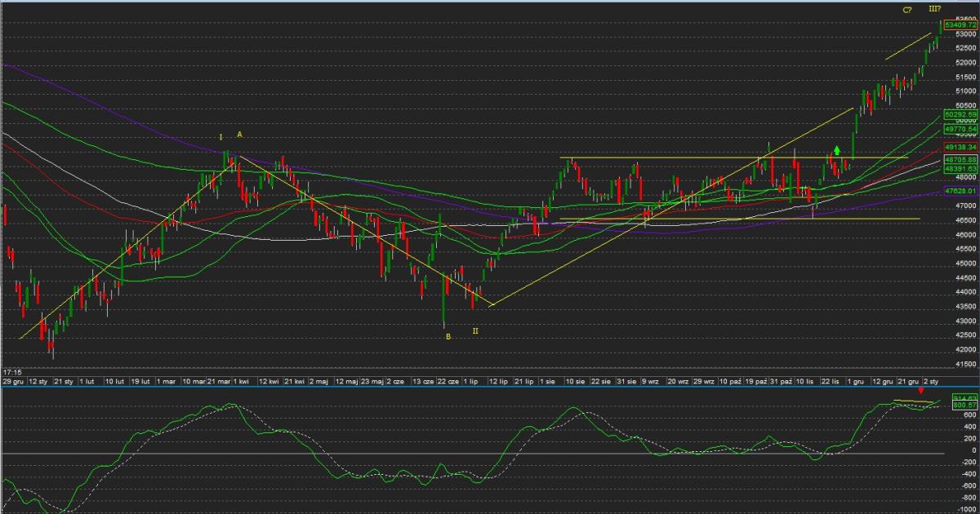
Task: Click the green up arrow buy marker
Action: (836, 150)
